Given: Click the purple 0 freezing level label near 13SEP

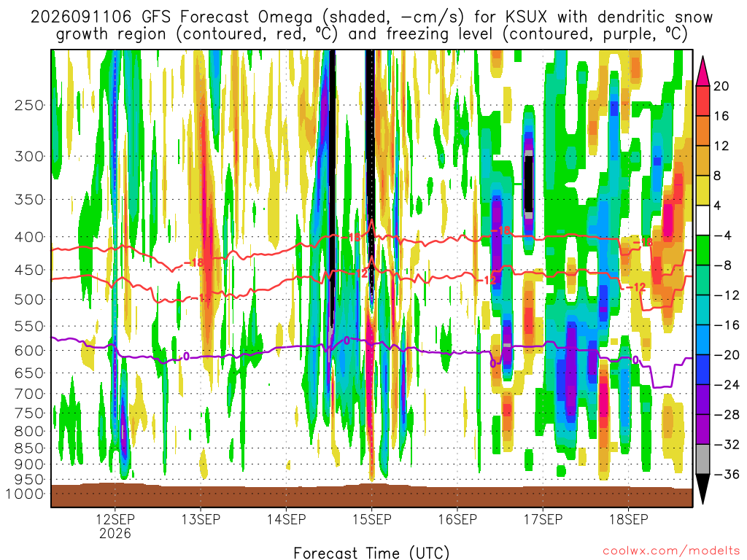Looking at the screenshot, I should 186,356.
